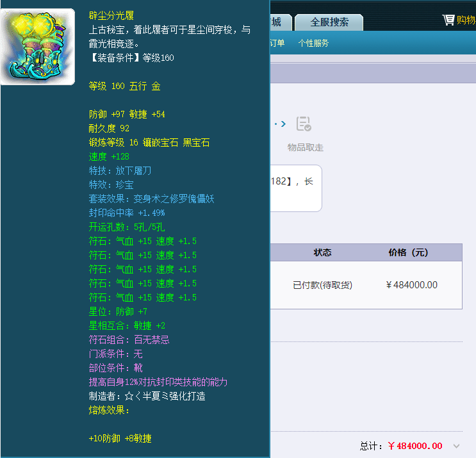The height and width of the screenshot is (458, 476).
Task: Click the 速度 +128 attribute line
Action: pos(109,156)
